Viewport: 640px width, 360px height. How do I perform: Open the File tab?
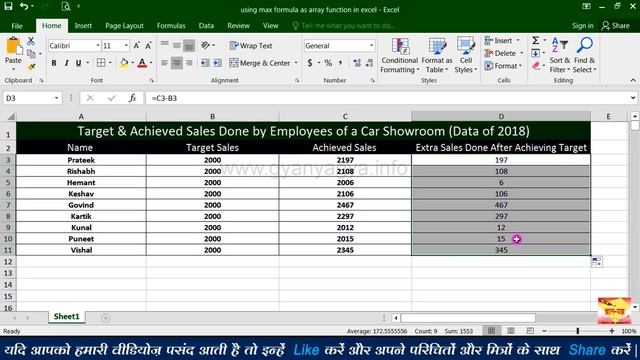pyautogui.click(x=17, y=26)
